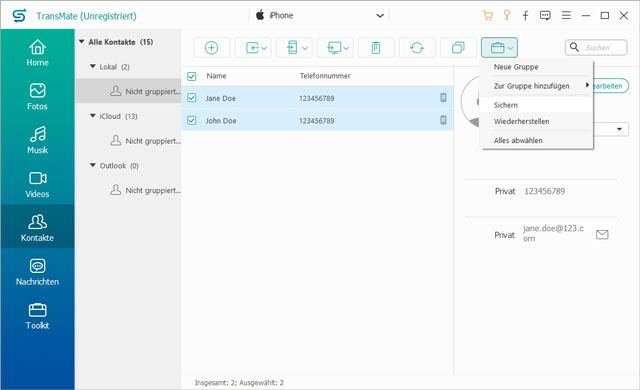Click the merge duplicates icon

(458, 48)
